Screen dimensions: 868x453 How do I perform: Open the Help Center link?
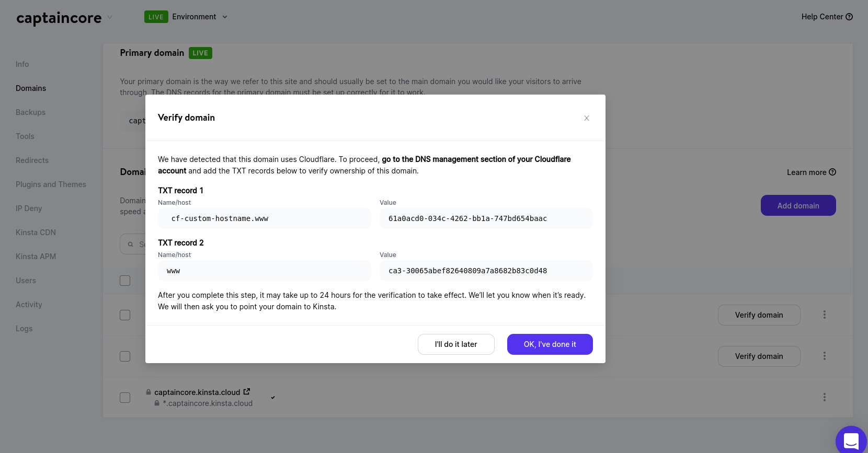[827, 17]
